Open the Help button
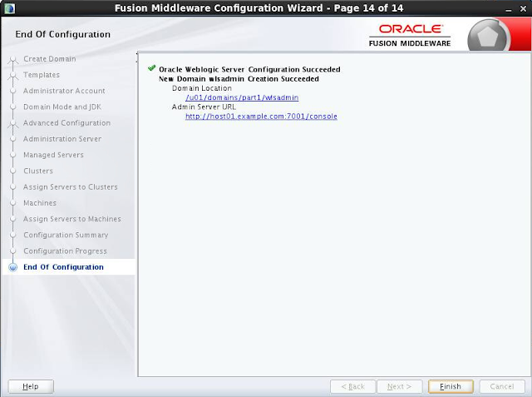This screenshot has height=397, width=532. pos(31,386)
